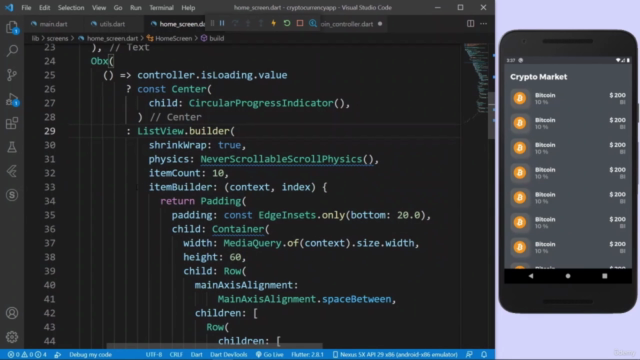Open the Source Control view

12,75
